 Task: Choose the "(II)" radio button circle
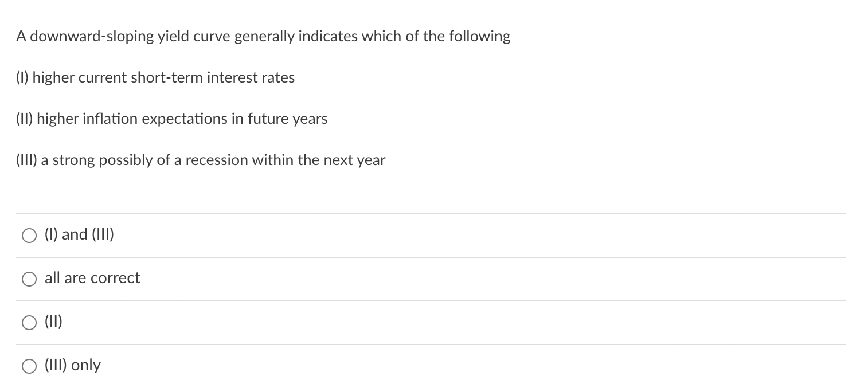click(29, 323)
